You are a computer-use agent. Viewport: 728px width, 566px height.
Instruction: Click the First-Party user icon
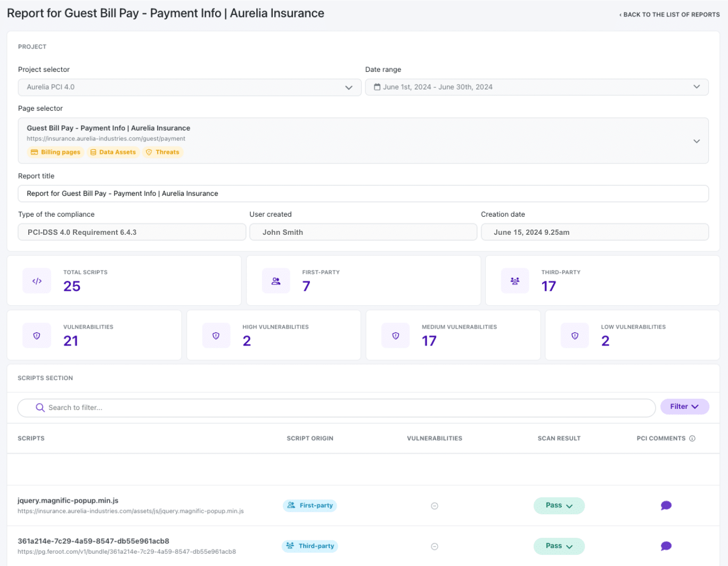point(276,281)
